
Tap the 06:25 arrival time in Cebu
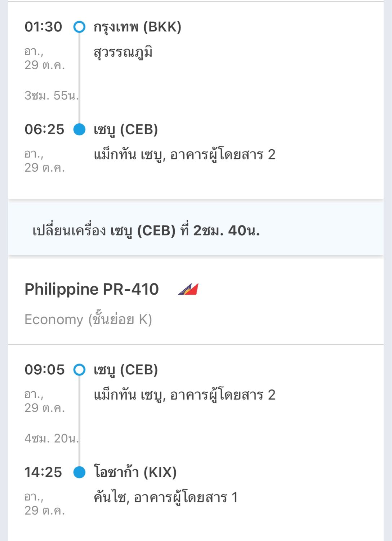(x=44, y=129)
